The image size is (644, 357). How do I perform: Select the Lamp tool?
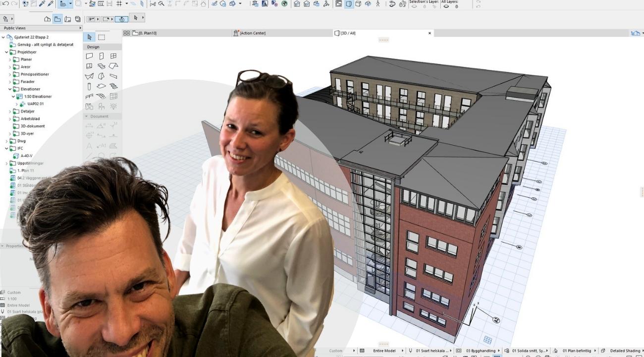113,106
